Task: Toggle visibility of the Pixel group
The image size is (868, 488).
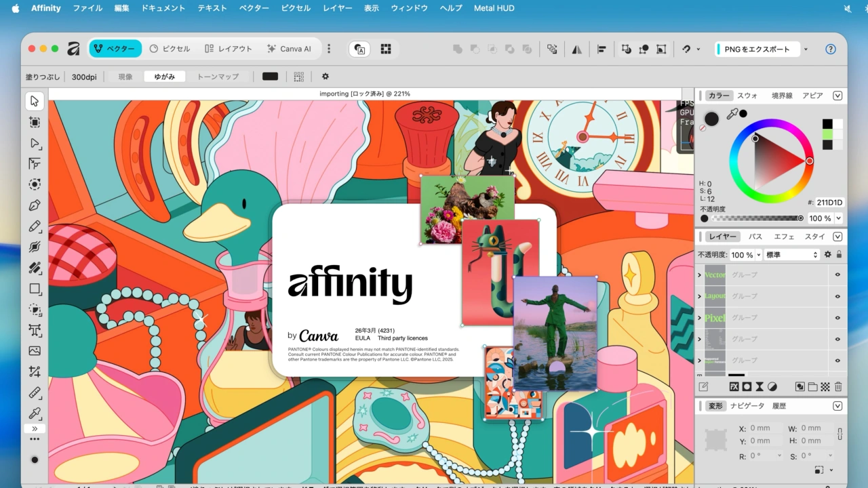Action: point(837,317)
